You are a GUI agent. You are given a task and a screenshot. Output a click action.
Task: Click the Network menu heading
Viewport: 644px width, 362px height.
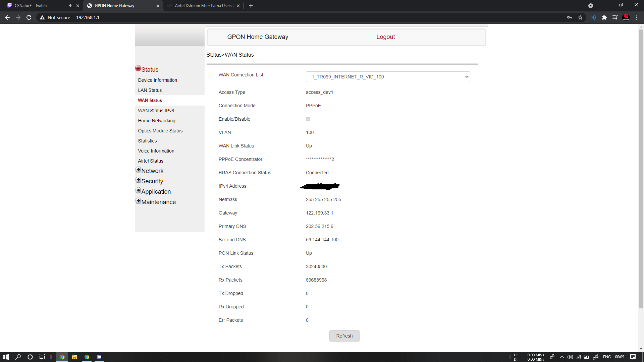click(152, 171)
